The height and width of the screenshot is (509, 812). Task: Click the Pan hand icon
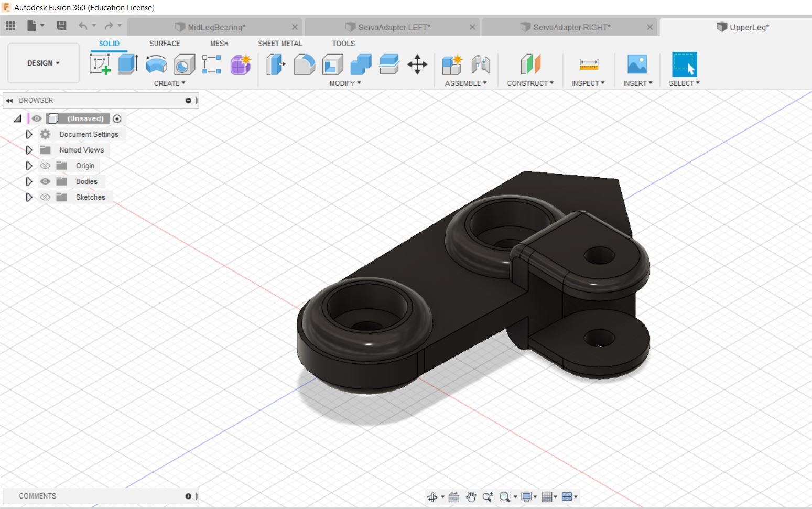(471, 497)
